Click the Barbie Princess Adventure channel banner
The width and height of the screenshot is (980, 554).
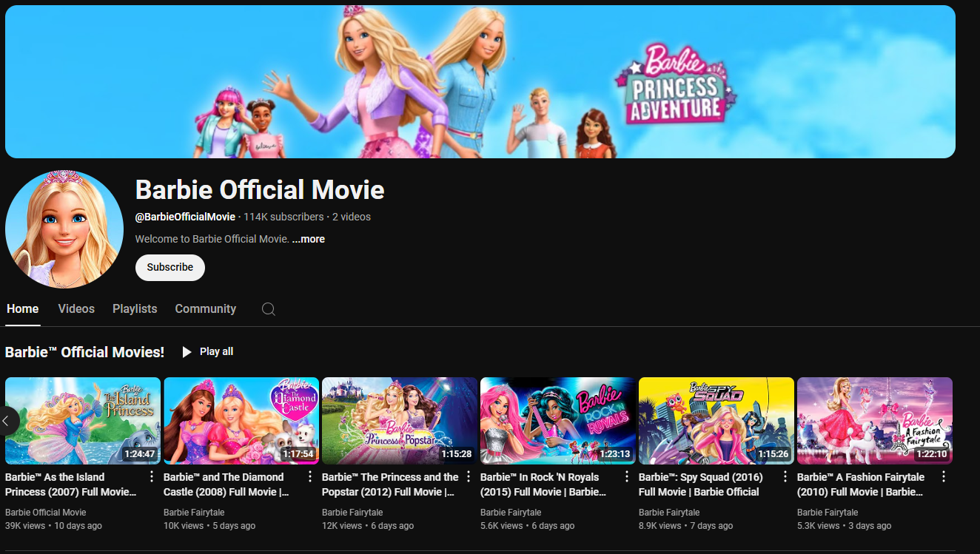click(480, 81)
